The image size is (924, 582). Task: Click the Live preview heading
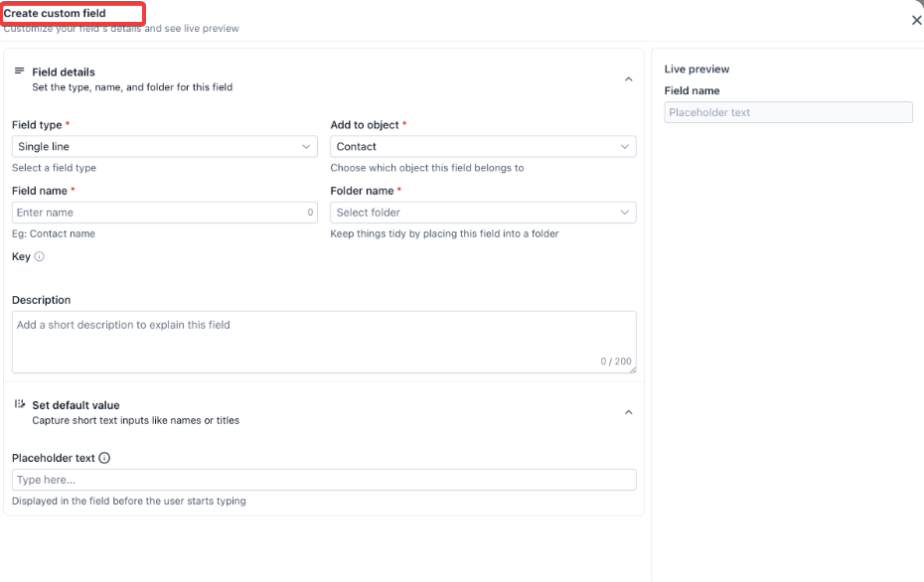coord(696,70)
